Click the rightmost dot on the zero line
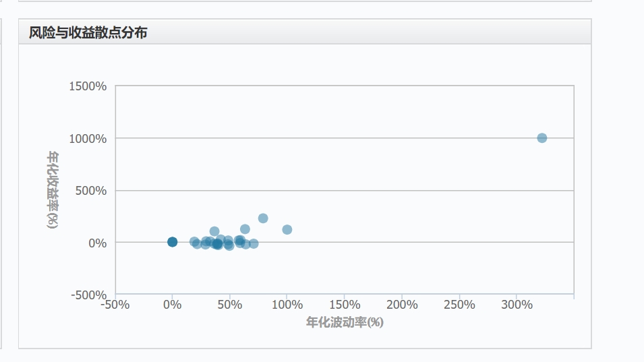The image size is (644, 362). point(254,244)
